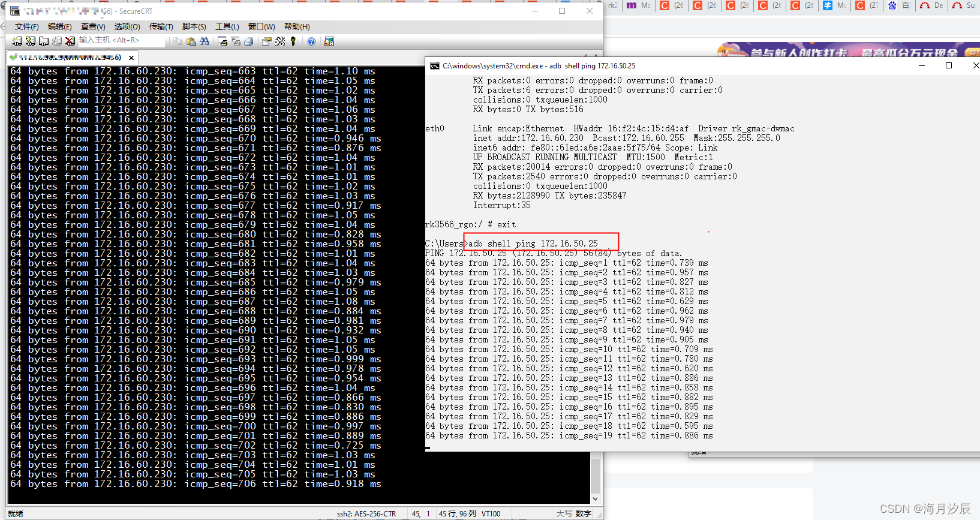Click the Print Screen toolbar icon

[223, 41]
